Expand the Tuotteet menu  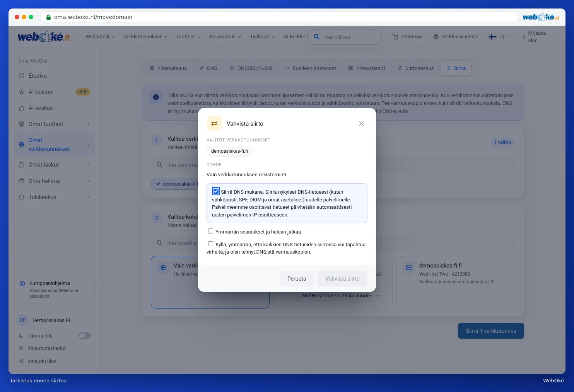pos(188,37)
